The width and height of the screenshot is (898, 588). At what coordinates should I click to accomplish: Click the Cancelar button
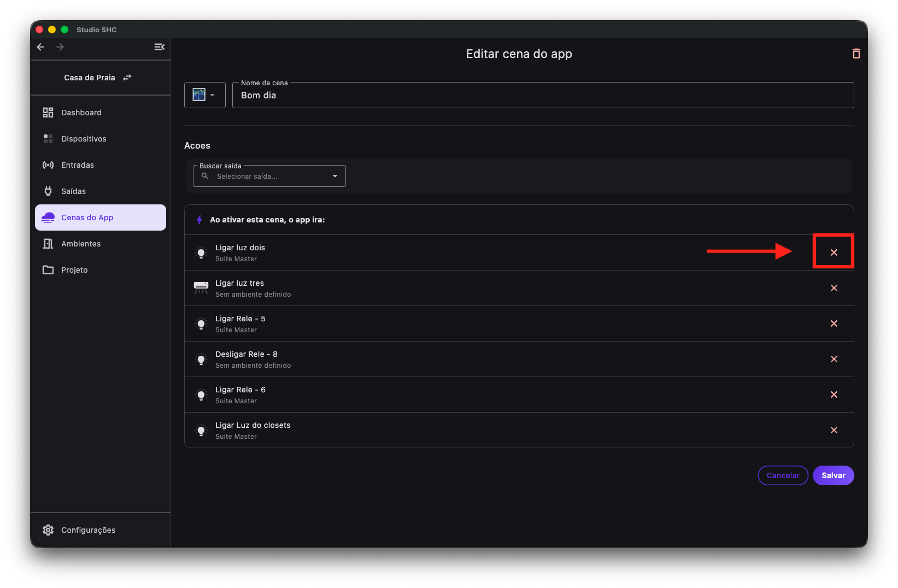tap(783, 475)
